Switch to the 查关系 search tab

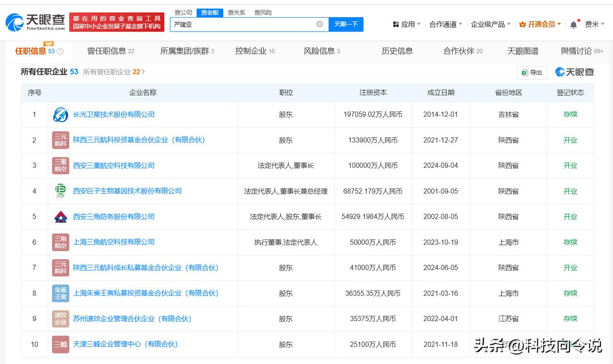pos(237,12)
